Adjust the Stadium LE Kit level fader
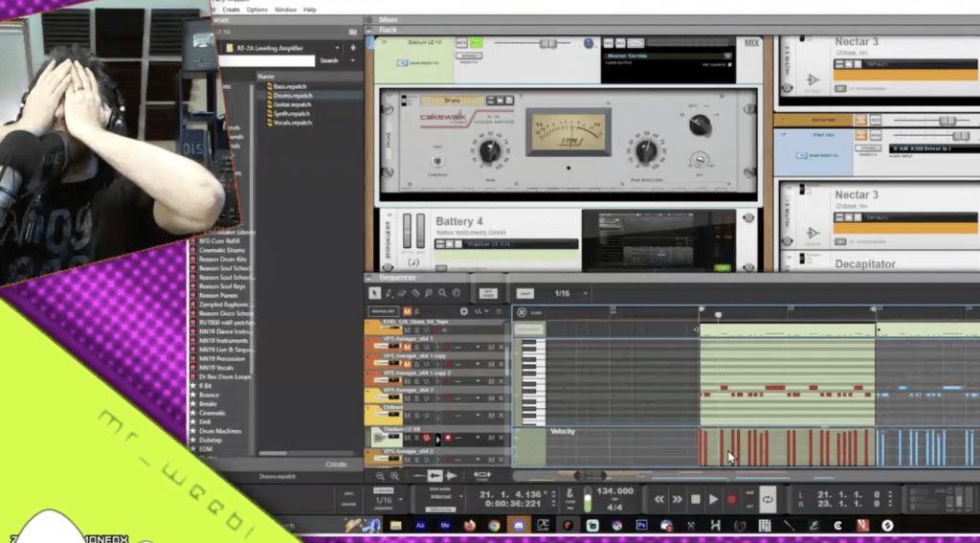The image size is (980, 543). click(x=548, y=43)
